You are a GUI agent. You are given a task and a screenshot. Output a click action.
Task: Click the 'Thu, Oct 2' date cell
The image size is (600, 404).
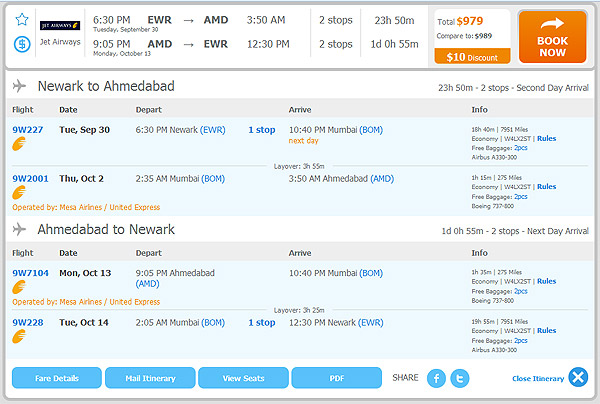(82, 179)
